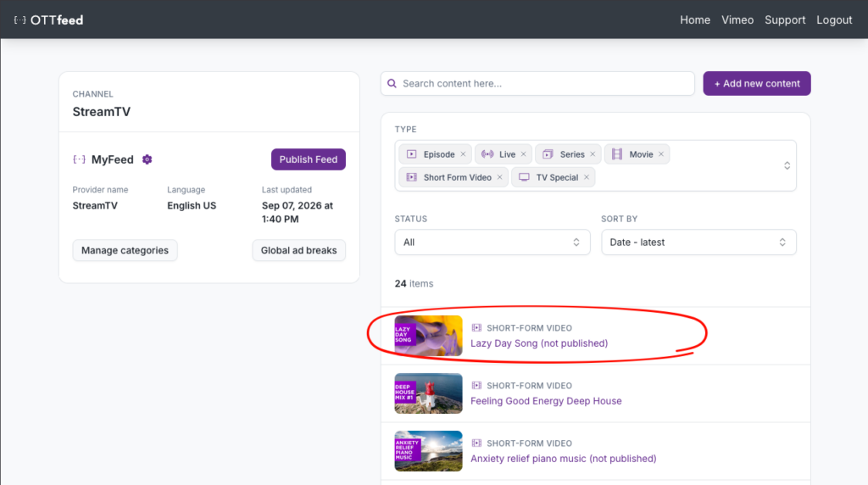
Task: Open Lazy Day Song (not published) link
Action: click(x=539, y=343)
